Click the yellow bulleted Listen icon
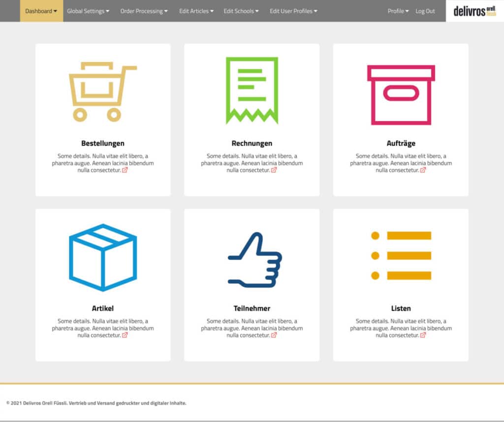The width and height of the screenshot is (504, 422). tap(401, 256)
